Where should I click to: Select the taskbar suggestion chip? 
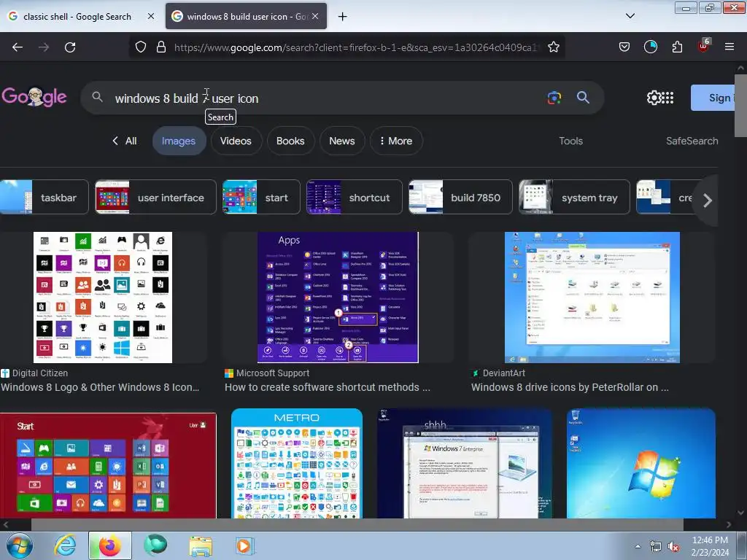44,197
